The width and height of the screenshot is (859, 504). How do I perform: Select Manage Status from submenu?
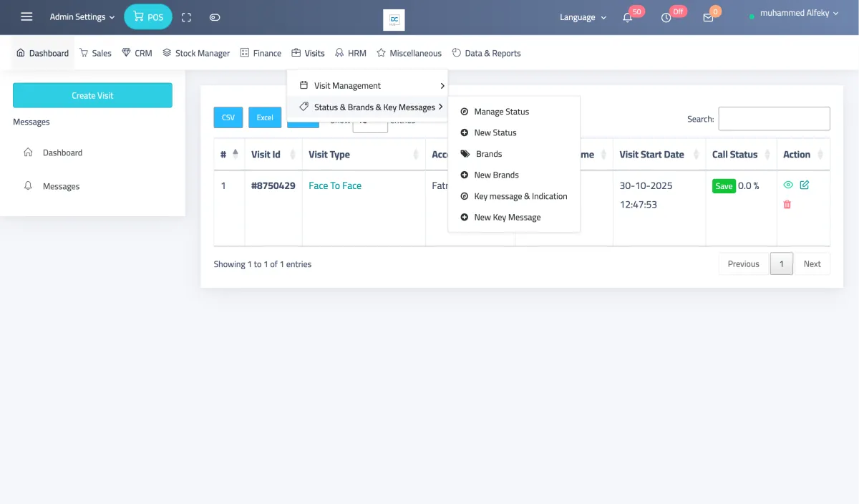500,112
